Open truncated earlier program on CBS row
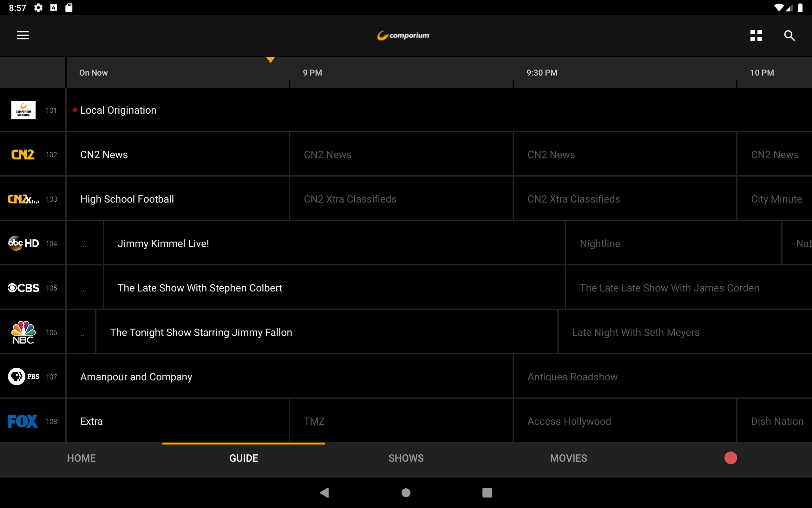 [85, 288]
